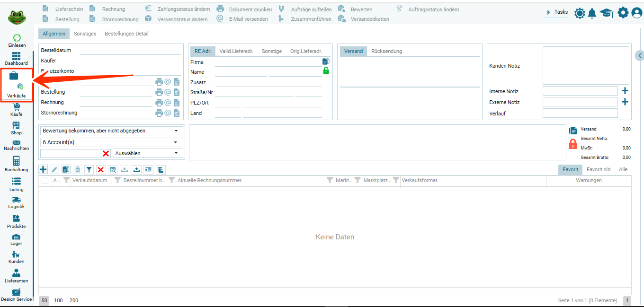Click the Interne Notiz input field
The height and width of the screenshot is (307, 644).
(580, 91)
